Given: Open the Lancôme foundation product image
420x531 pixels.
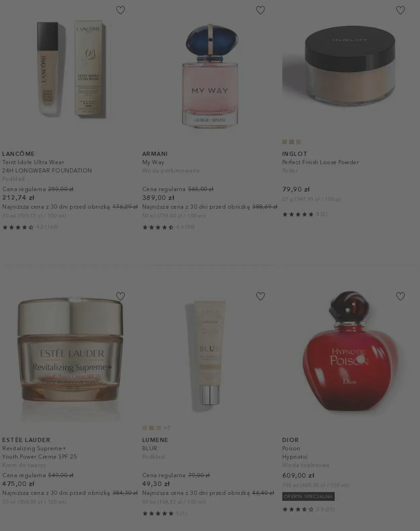Looking at the screenshot, I should pyautogui.click(x=70, y=70).
